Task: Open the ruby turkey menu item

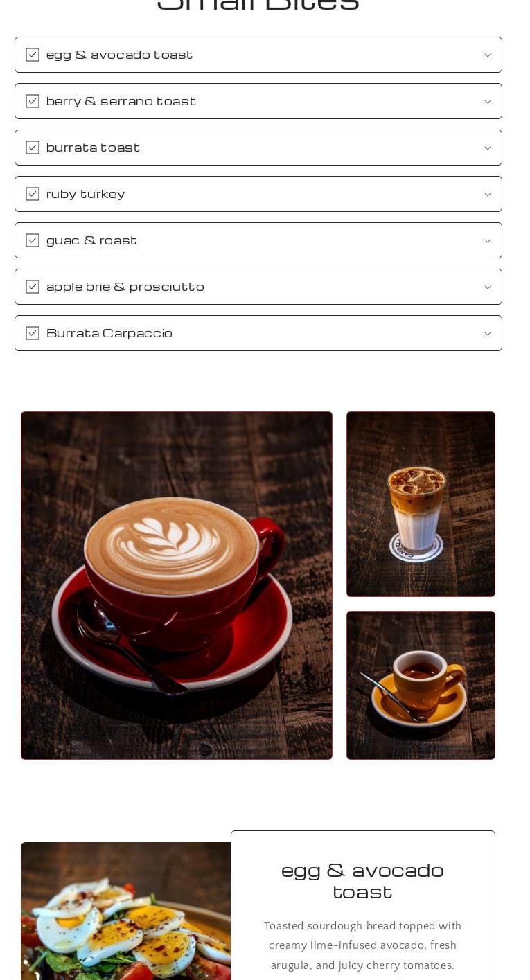Action: [x=258, y=194]
